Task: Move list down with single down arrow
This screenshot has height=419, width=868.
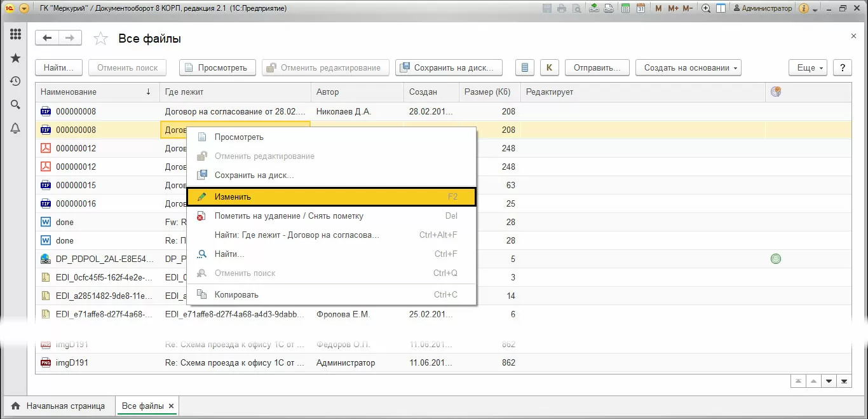Action: 829,381
